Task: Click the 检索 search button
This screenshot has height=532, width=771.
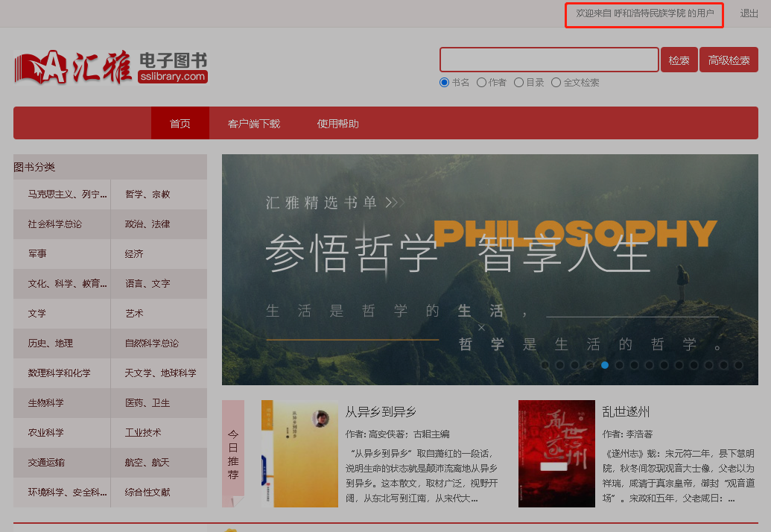Action: coord(679,60)
